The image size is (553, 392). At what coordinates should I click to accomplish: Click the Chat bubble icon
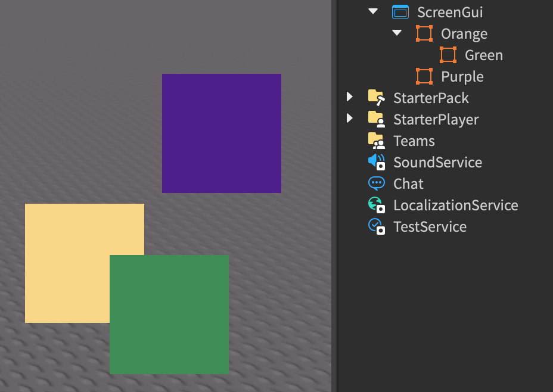pyautogui.click(x=376, y=183)
